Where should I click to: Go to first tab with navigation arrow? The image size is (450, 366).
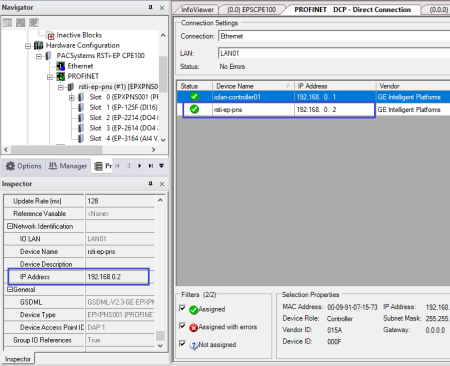point(117,166)
